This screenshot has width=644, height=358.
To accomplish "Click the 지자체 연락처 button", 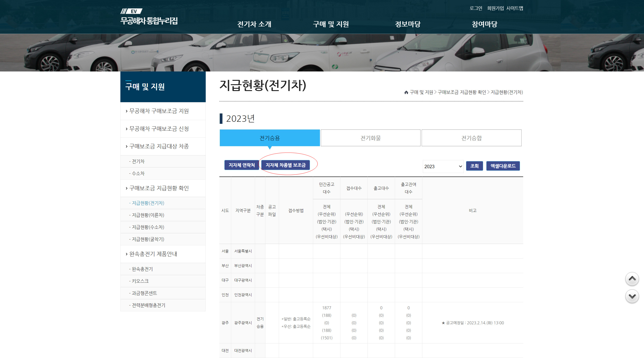I will (241, 165).
